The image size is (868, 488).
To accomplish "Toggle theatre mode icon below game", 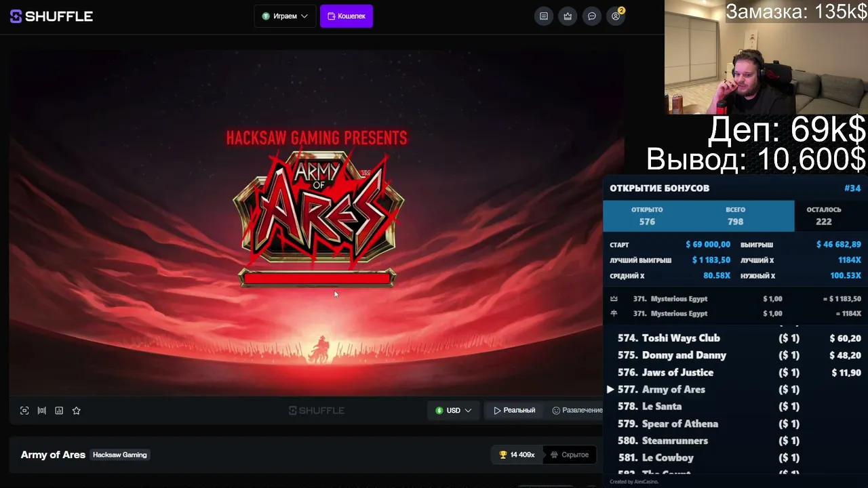I will point(42,410).
